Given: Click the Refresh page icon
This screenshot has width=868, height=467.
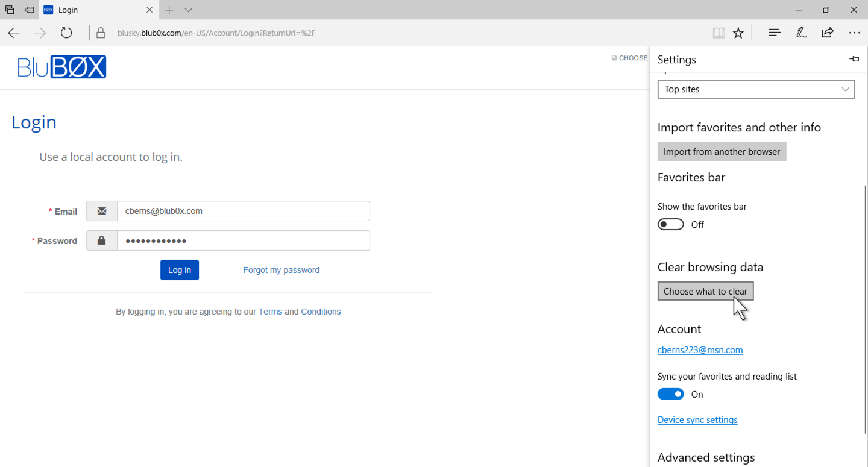Looking at the screenshot, I should (66, 33).
